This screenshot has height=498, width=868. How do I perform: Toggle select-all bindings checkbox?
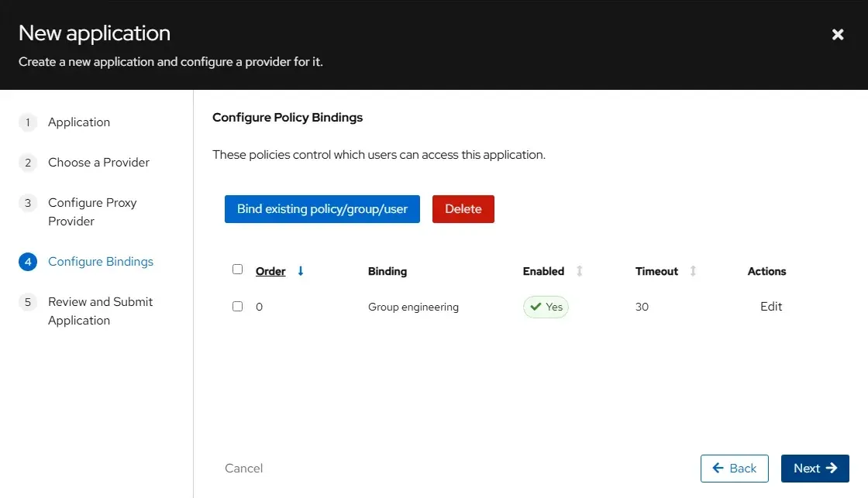(x=237, y=270)
